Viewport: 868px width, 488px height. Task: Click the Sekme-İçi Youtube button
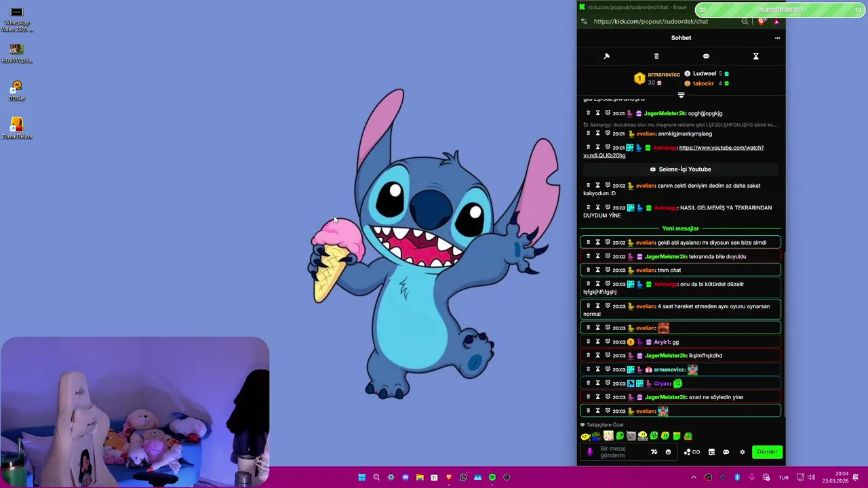coord(681,169)
